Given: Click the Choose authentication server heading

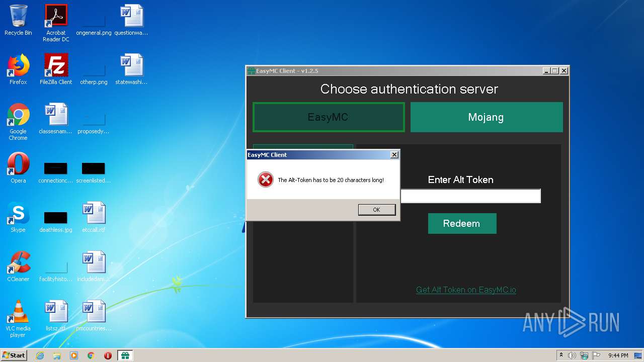Looking at the screenshot, I should coord(409,89).
